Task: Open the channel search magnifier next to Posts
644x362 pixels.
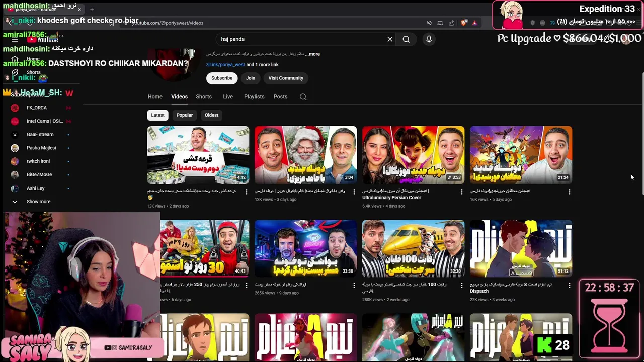Action: click(303, 97)
